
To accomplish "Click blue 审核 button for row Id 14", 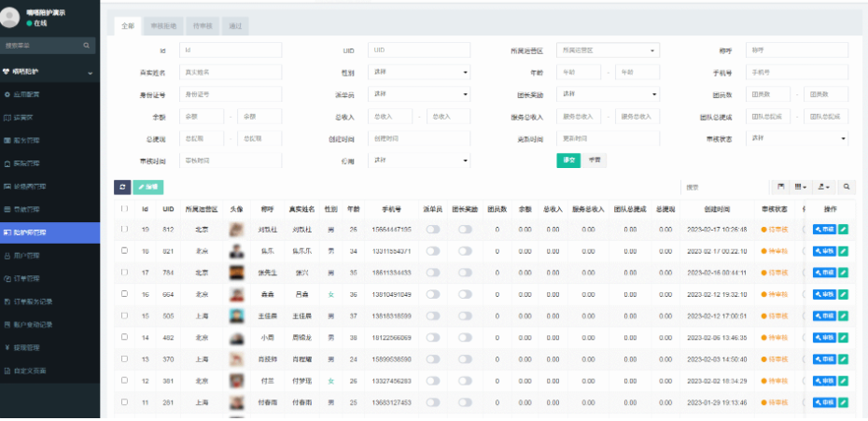I will (x=824, y=337).
